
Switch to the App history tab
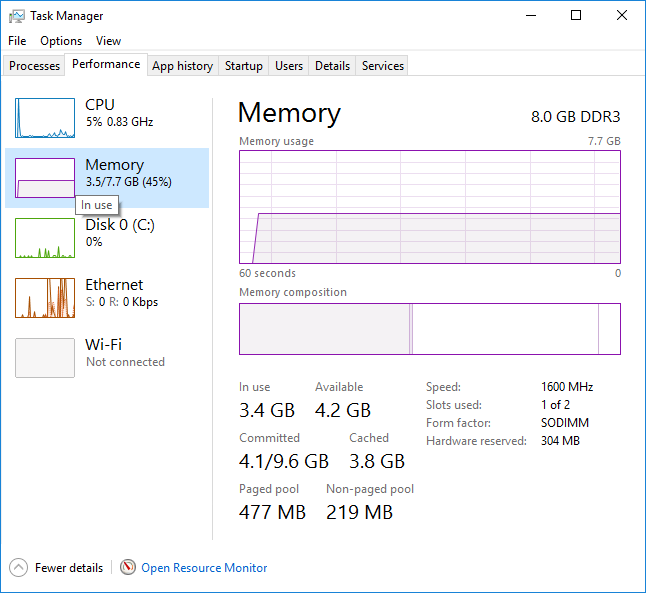tap(182, 66)
